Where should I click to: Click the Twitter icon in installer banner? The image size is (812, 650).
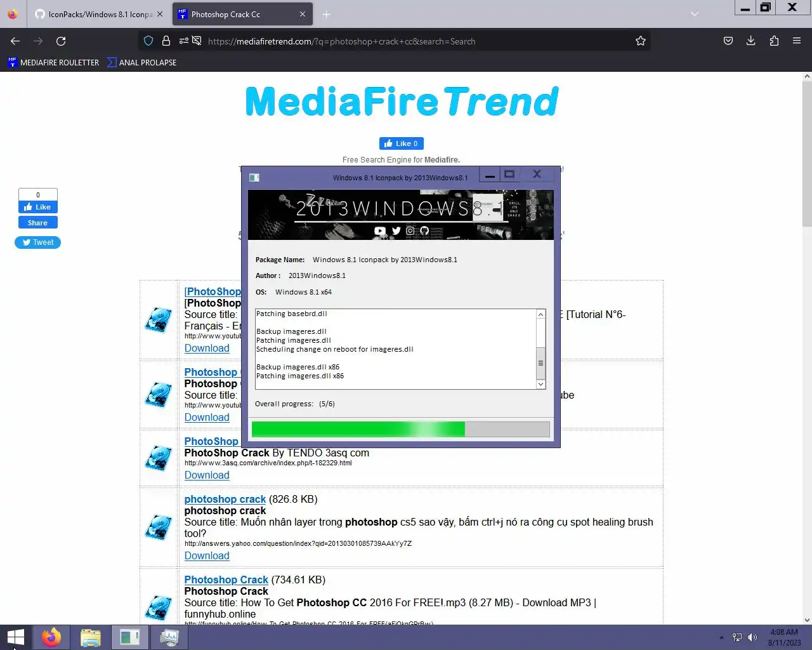[396, 231]
